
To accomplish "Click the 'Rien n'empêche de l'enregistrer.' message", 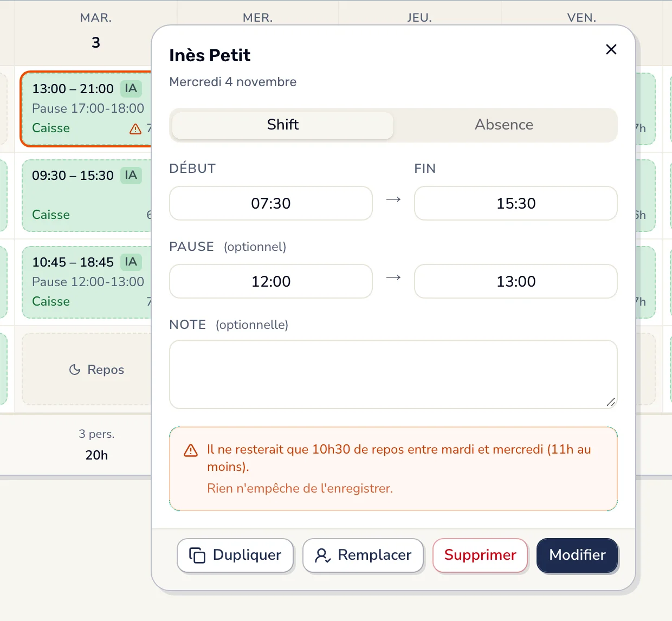I will 300,488.
